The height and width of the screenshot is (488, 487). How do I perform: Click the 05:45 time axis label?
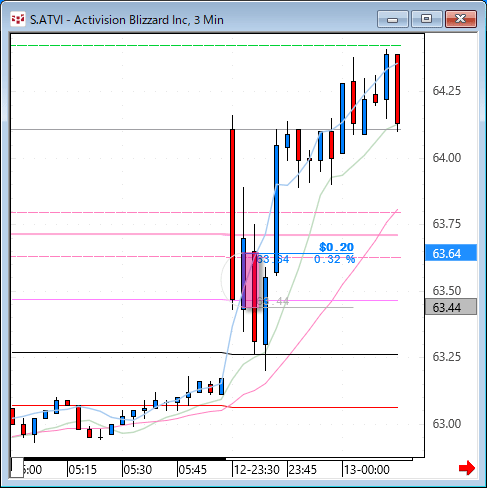(192, 470)
